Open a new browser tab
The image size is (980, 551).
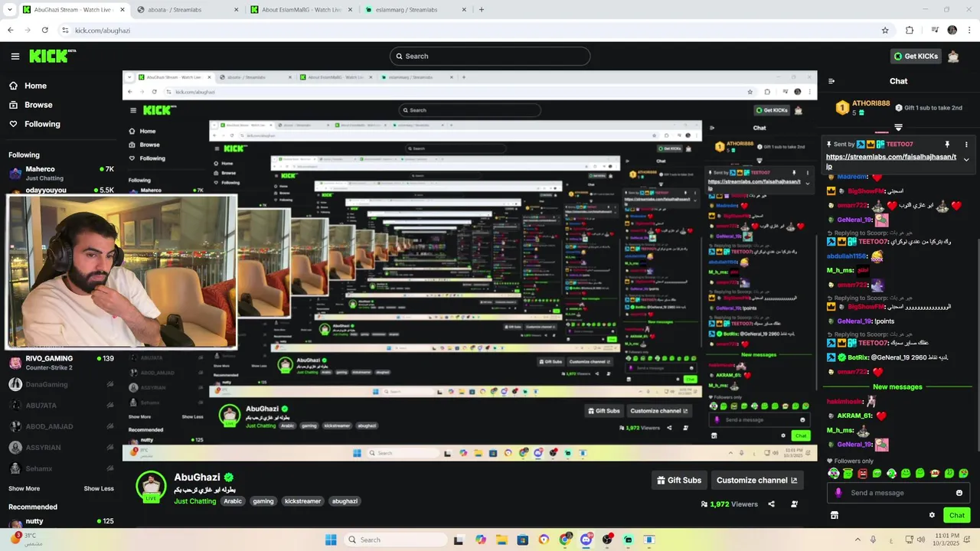click(482, 10)
